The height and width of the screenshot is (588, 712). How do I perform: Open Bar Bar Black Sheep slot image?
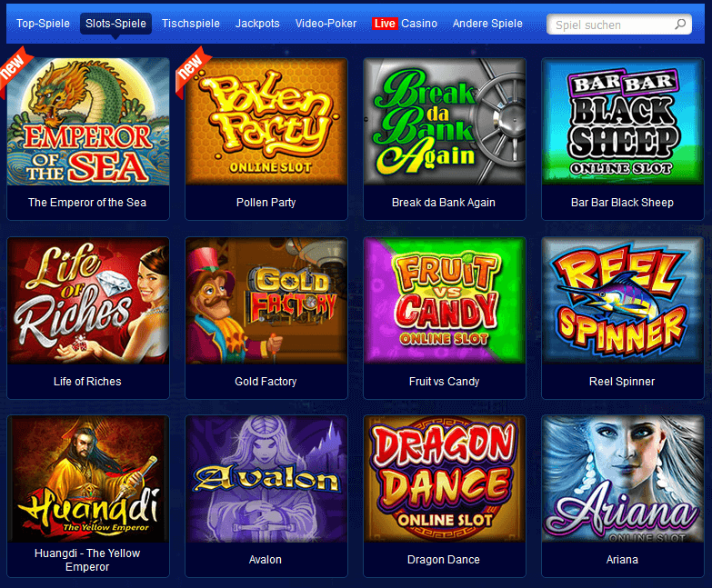[x=623, y=121]
